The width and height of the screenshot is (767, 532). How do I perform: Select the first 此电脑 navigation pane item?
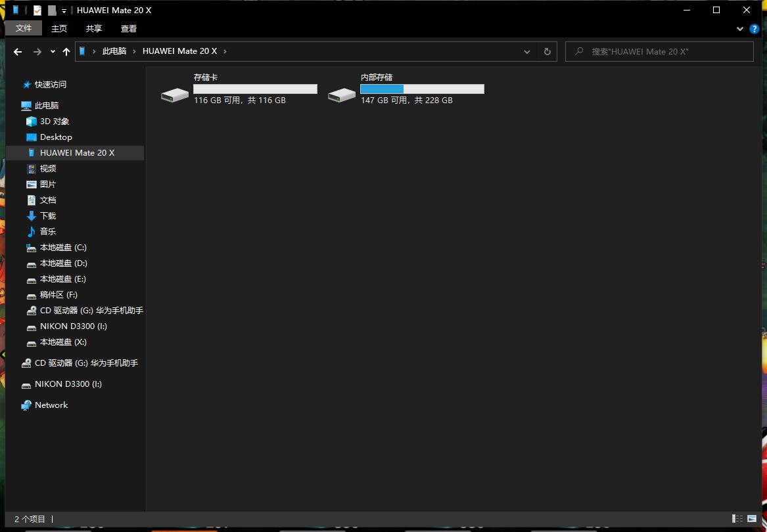coord(47,106)
